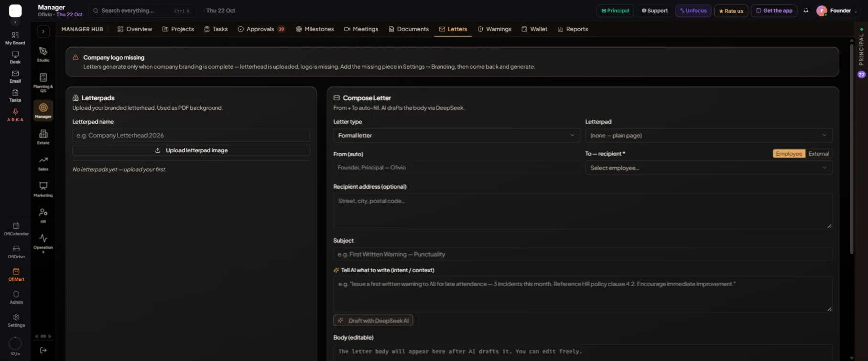Click the notifications bell icon
Viewport: 868px width, 361px height.
click(806, 11)
